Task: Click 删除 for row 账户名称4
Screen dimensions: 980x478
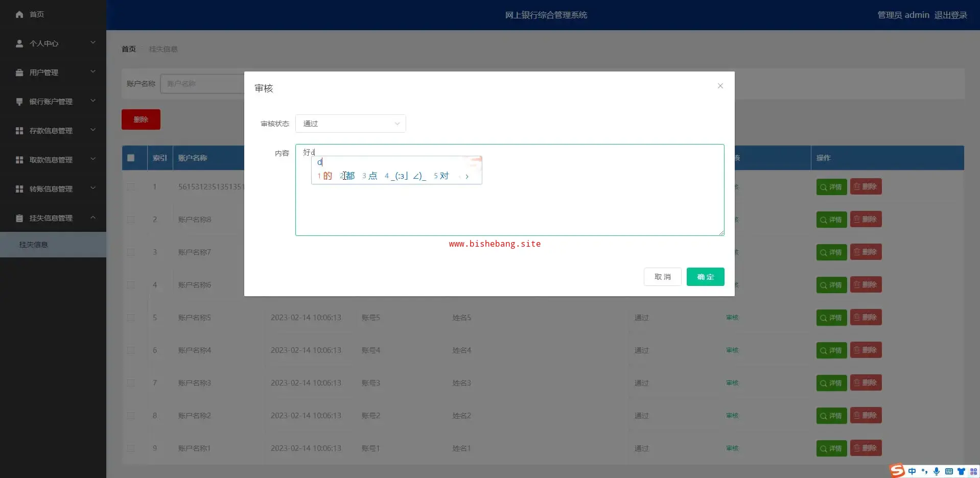Action: tap(866, 350)
